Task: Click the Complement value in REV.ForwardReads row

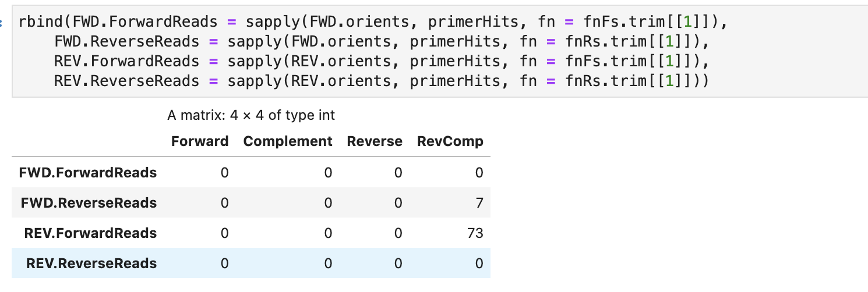Action: coord(329,233)
